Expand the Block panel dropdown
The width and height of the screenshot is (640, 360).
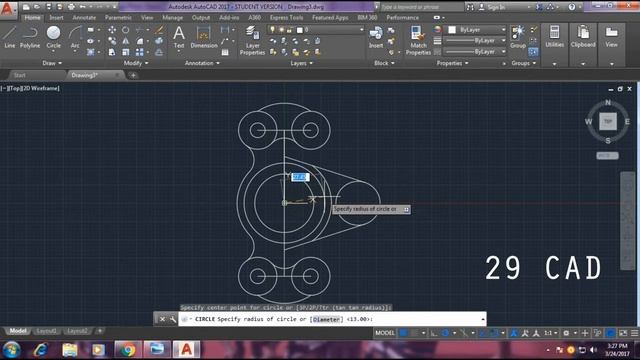click(x=384, y=63)
